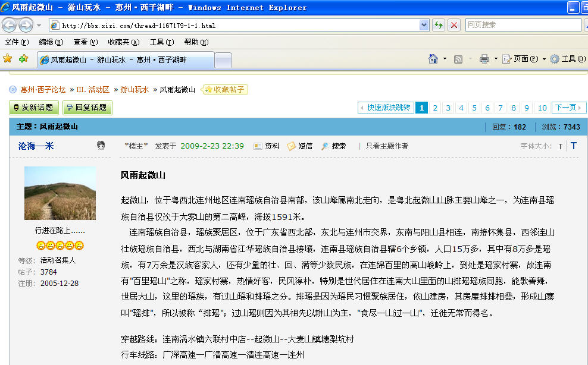Click the Refresh page icon
The height and width of the screenshot is (365, 588).
coord(438,25)
